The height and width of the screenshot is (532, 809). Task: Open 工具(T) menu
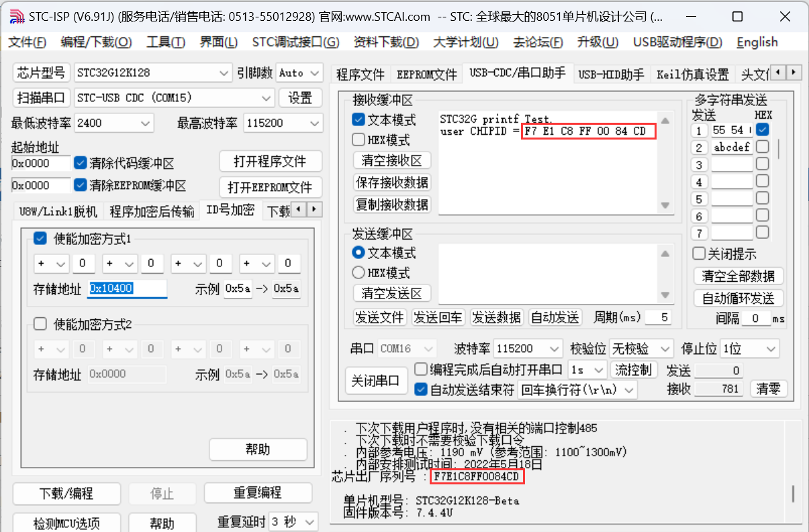pyautogui.click(x=166, y=42)
